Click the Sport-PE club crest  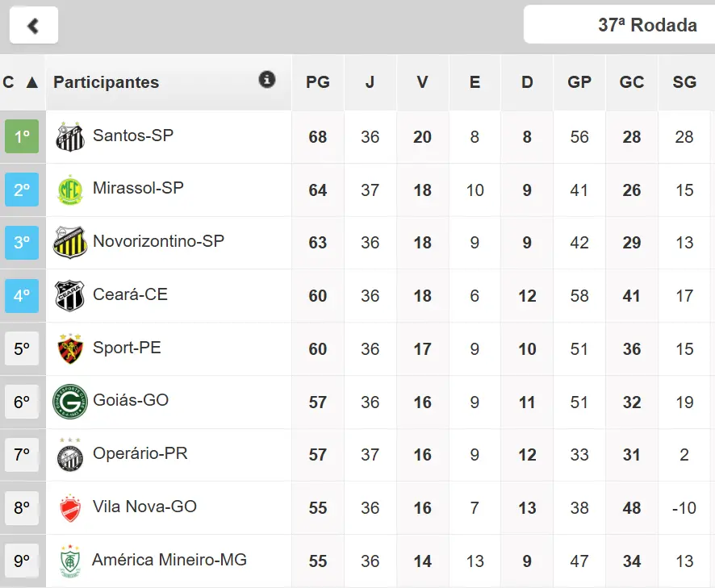pyautogui.click(x=70, y=349)
